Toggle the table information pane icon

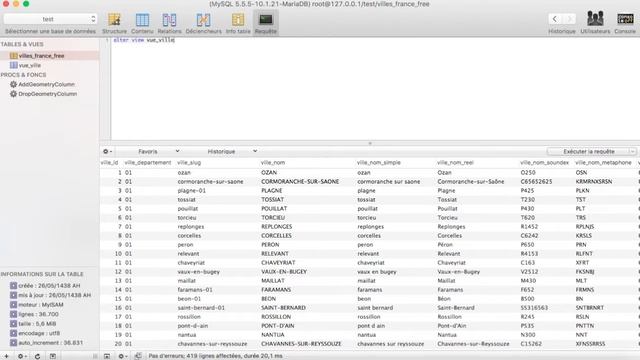click(x=53, y=356)
